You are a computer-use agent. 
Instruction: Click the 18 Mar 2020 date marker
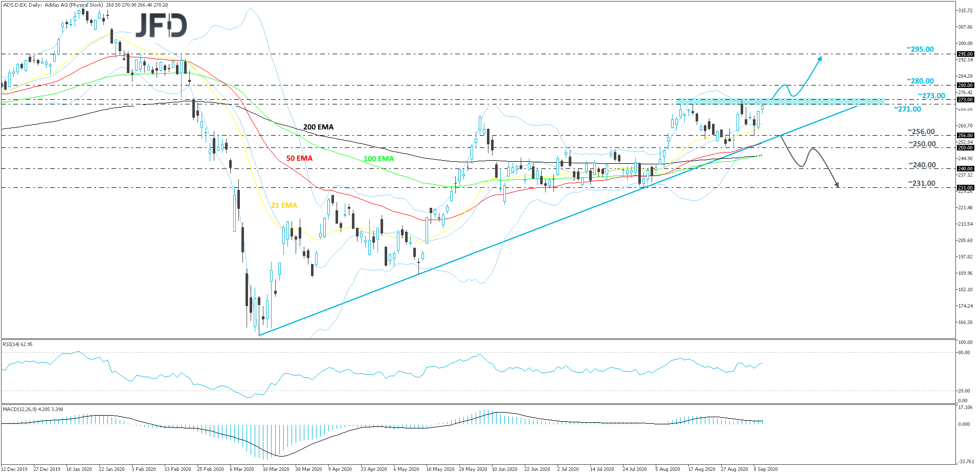(276, 469)
